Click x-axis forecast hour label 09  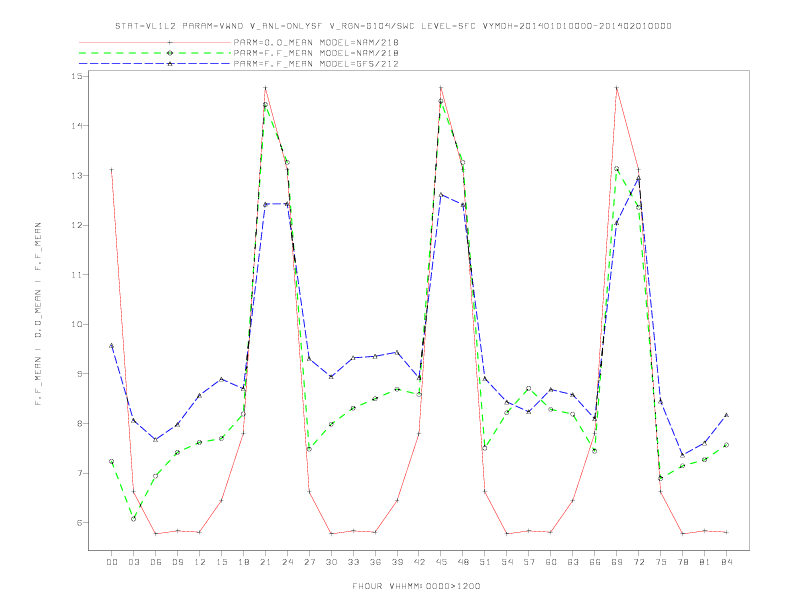177,562
